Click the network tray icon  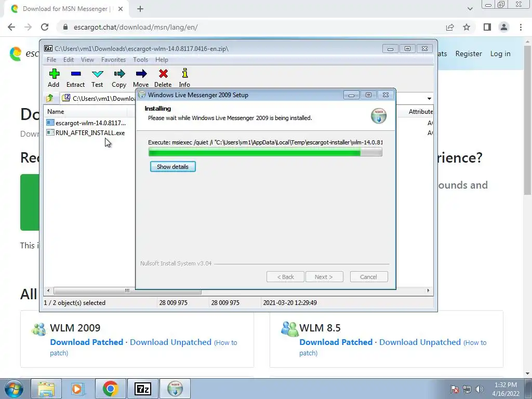click(x=467, y=389)
